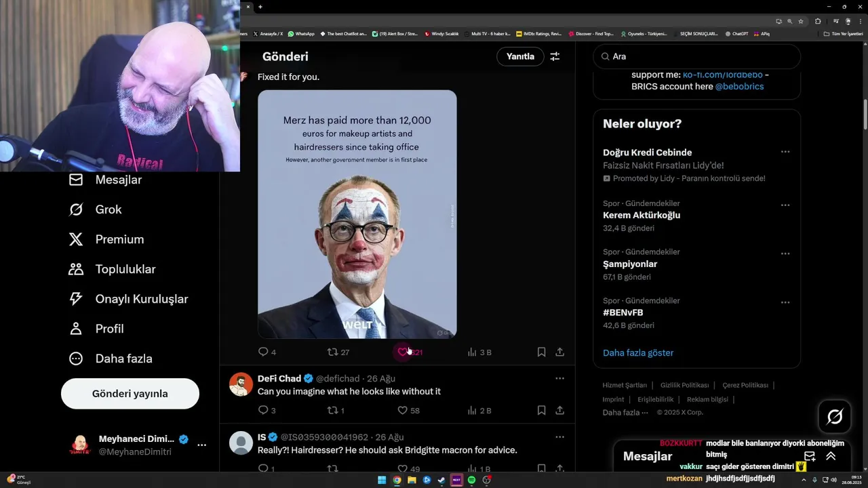Click Daha fazla göster link
This screenshot has height=488, width=868.
tap(638, 352)
